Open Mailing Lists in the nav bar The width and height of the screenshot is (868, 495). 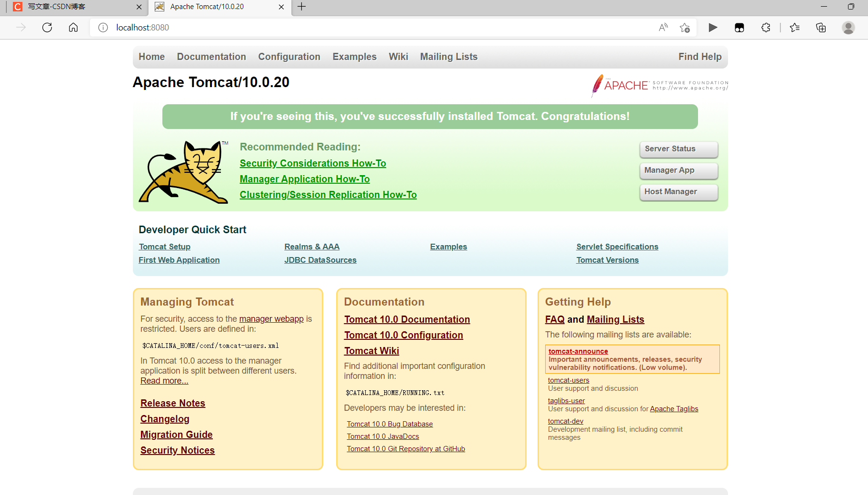(x=449, y=57)
